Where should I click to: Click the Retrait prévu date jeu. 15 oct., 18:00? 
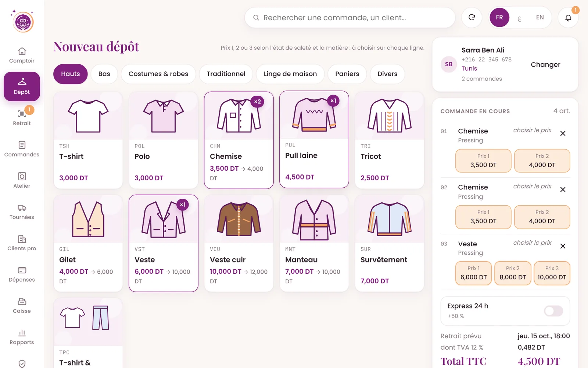coord(544,336)
